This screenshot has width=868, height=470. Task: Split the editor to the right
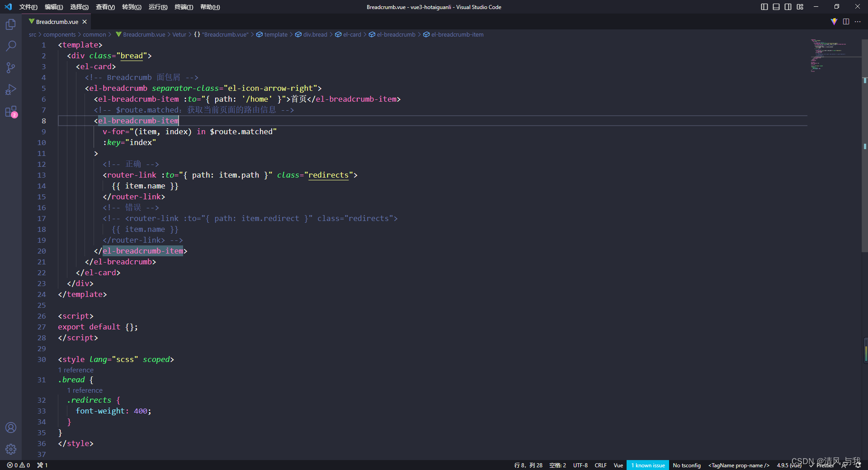click(x=846, y=22)
